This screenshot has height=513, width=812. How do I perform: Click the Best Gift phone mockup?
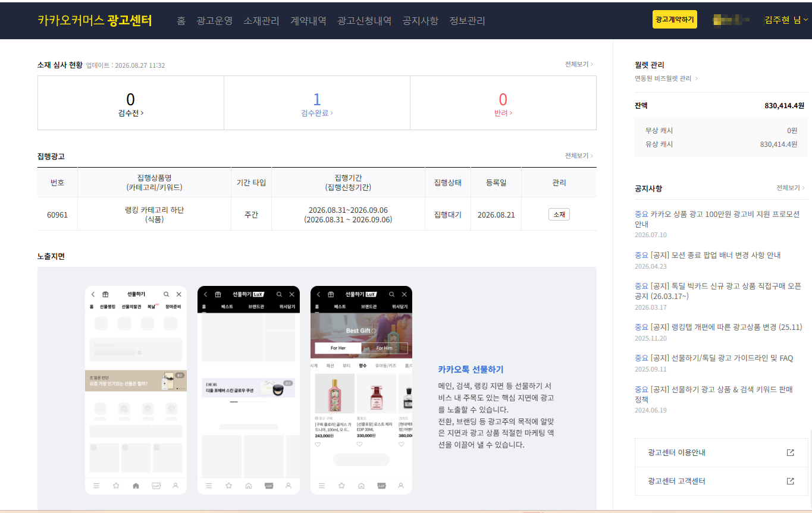pos(361,390)
